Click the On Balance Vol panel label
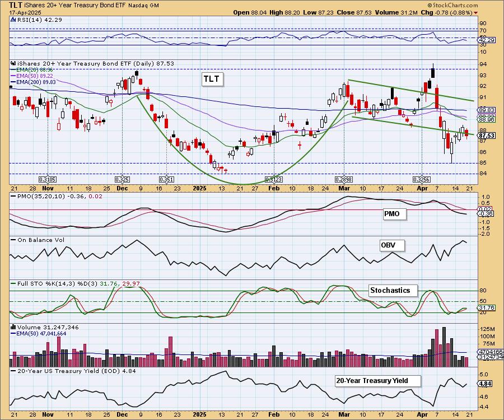The height and width of the screenshot is (420, 504). point(38,240)
